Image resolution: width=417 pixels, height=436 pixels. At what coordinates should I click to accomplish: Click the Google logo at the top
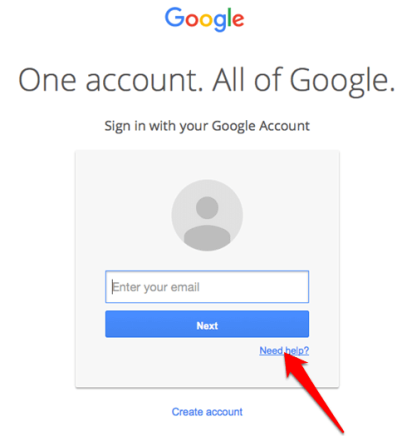pyautogui.click(x=204, y=19)
